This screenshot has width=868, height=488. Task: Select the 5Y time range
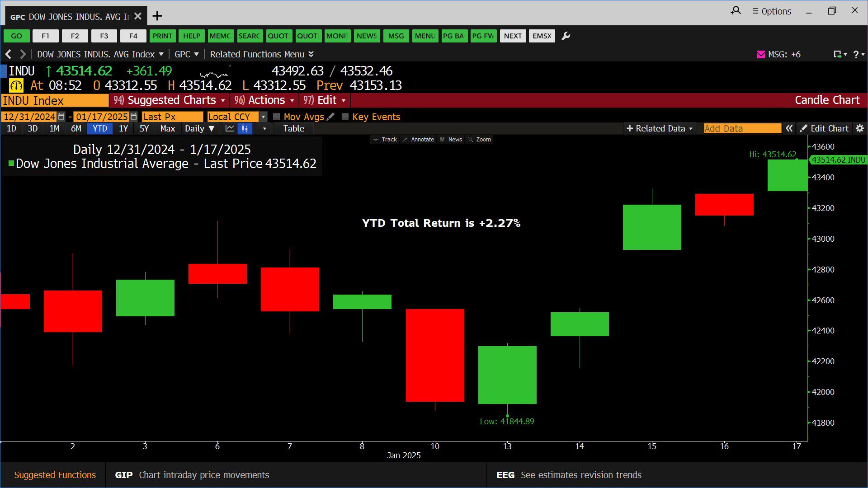pyautogui.click(x=144, y=128)
